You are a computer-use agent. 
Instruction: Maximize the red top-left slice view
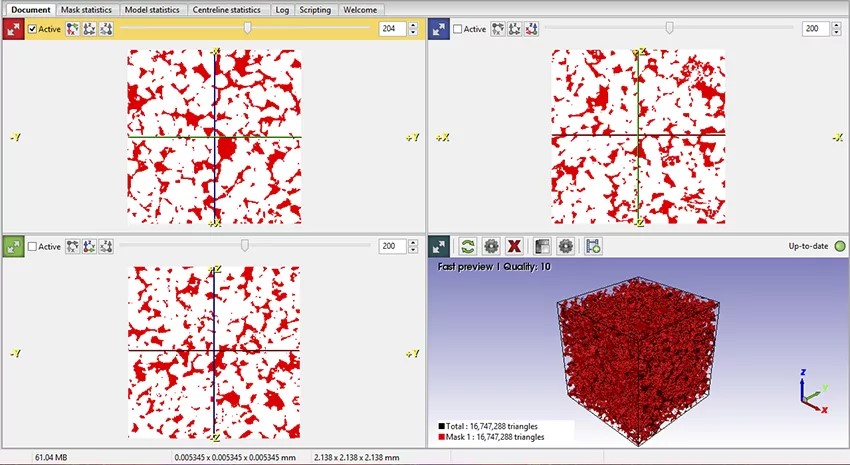[x=14, y=29]
